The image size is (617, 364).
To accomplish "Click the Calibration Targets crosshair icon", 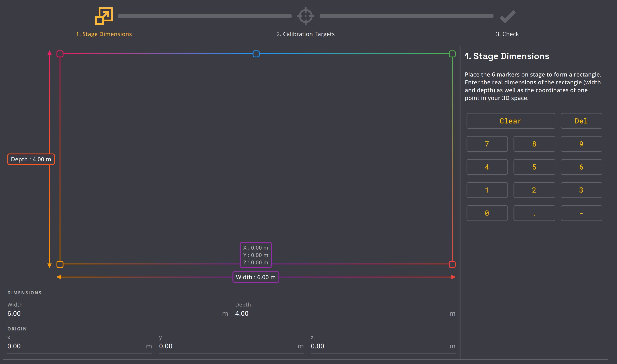I will tap(305, 16).
